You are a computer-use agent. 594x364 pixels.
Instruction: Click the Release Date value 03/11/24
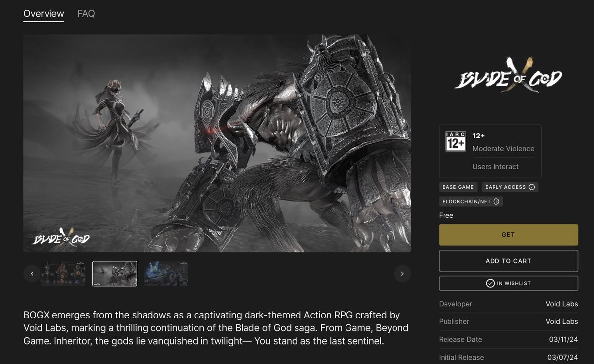(564, 339)
